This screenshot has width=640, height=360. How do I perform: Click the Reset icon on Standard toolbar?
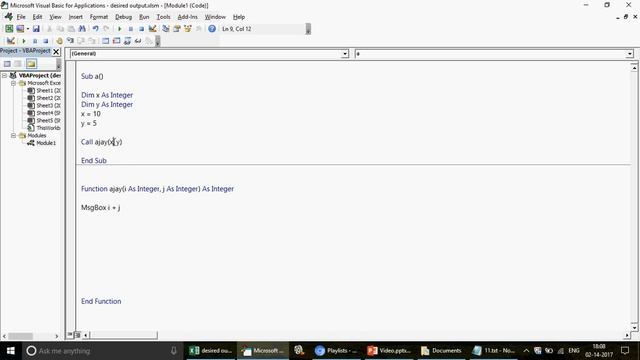141,29
